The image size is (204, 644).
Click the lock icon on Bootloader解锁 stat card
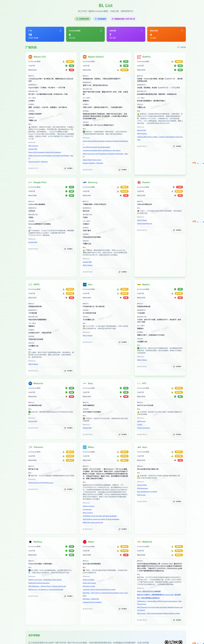click(101, 31)
